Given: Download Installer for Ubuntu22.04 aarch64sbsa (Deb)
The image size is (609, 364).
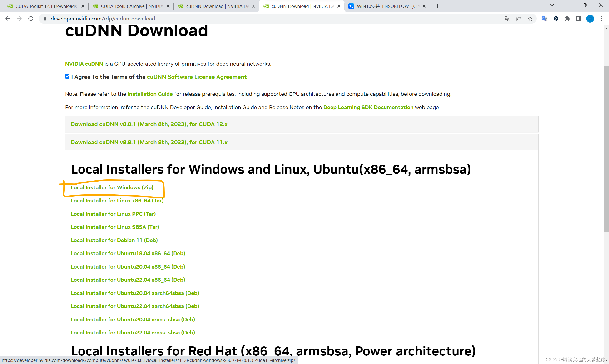Looking at the screenshot, I should (135, 306).
